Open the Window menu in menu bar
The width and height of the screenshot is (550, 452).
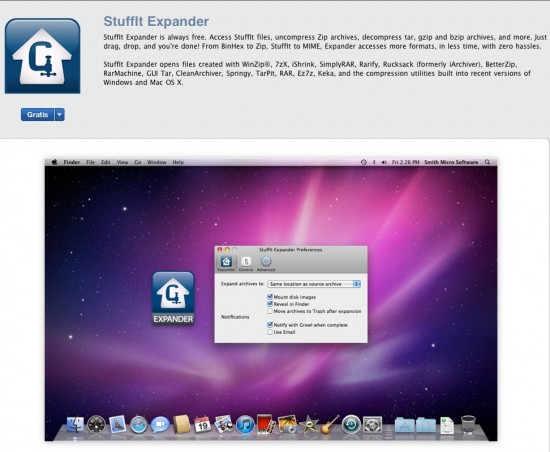pyautogui.click(x=156, y=162)
